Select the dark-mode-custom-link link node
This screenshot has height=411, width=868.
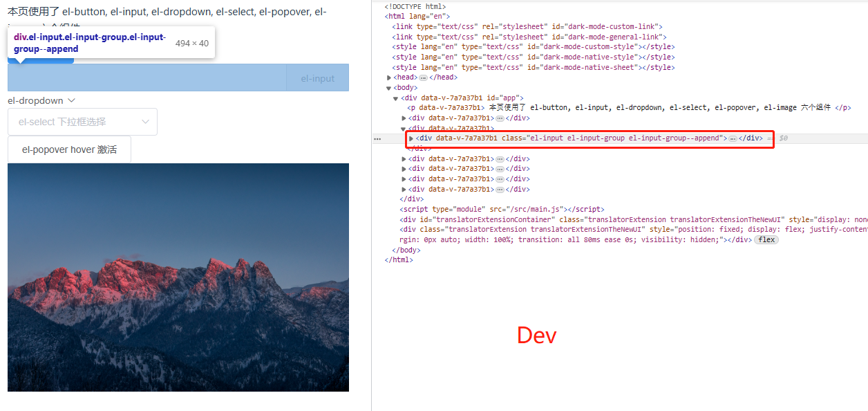pyautogui.click(x=527, y=26)
